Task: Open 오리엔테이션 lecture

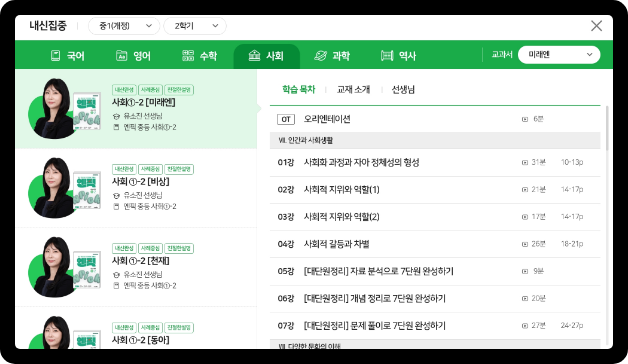Action: [x=327, y=119]
